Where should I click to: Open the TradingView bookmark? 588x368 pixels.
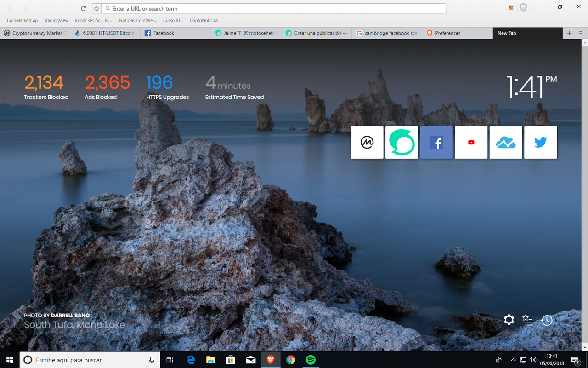click(x=56, y=20)
